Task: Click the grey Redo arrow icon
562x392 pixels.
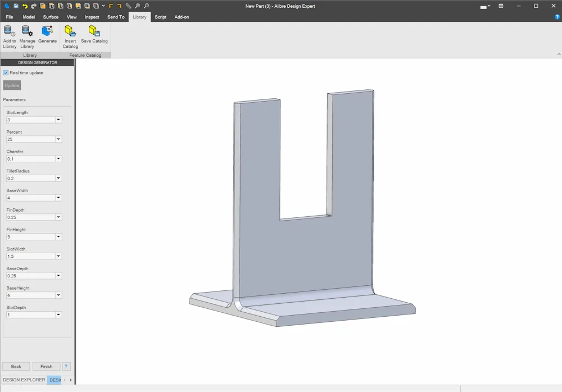Action: coord(34,6)
